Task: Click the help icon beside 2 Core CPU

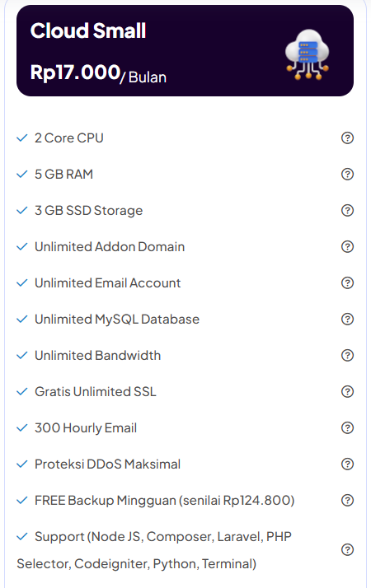Action: tap(347, 138)
